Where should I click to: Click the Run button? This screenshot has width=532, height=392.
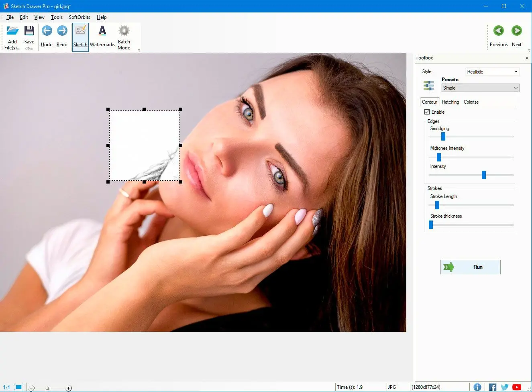click(470, 267)
